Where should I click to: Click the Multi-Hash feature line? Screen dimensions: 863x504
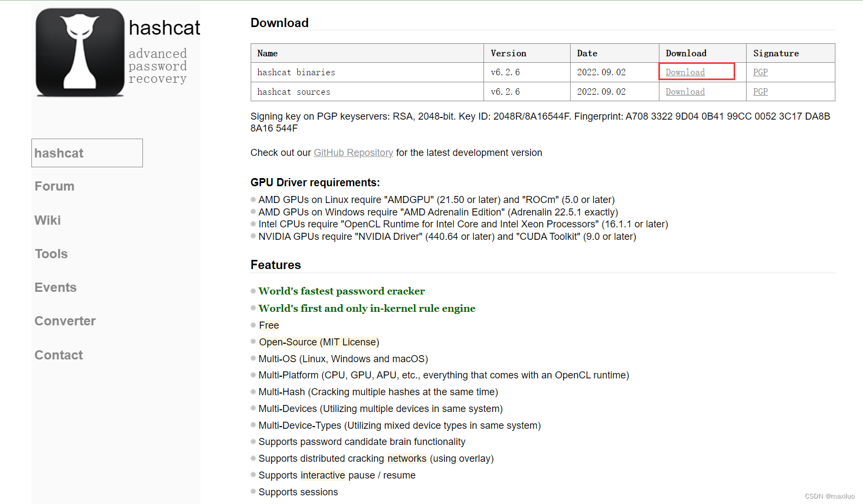(378, 392)
